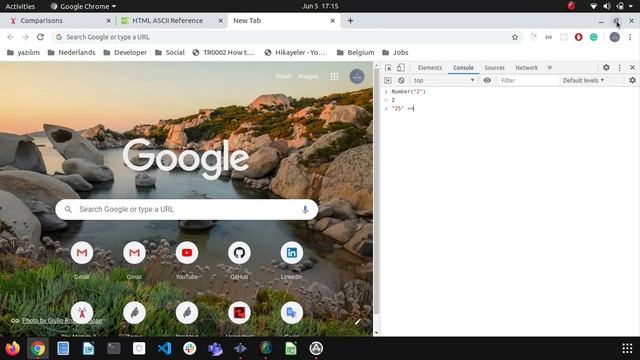The height and width of the screenshot is (360, 640).
Task: Open the Jobs bookmarks folder
Action: click(x=395, y=52)
